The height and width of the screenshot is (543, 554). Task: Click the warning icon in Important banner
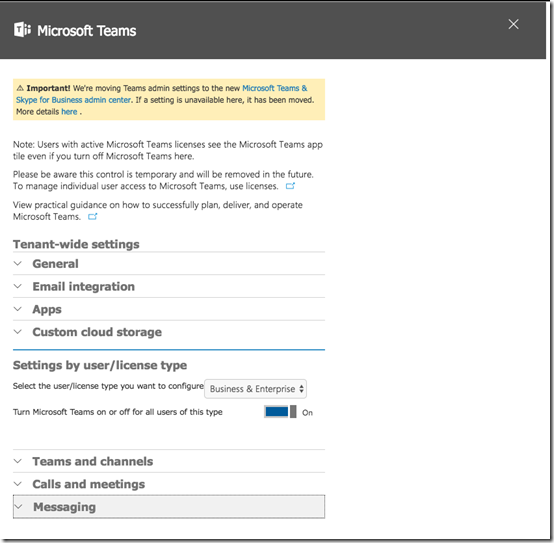pyautogui.click(x=20, y=88)
